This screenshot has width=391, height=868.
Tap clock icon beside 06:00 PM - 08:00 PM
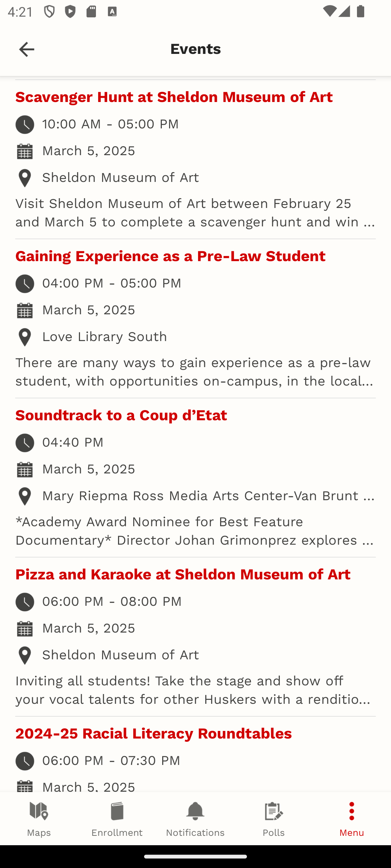[25, 602]
